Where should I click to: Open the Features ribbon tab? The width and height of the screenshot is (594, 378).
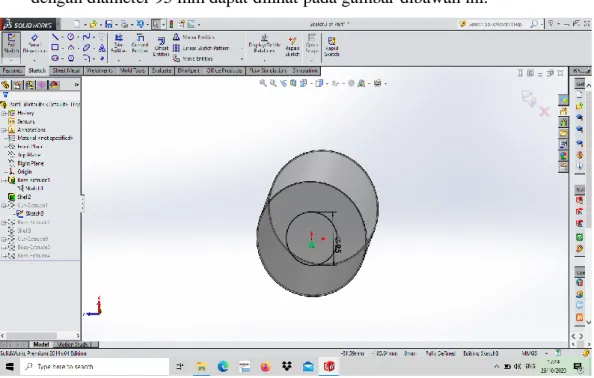(12, 71)
